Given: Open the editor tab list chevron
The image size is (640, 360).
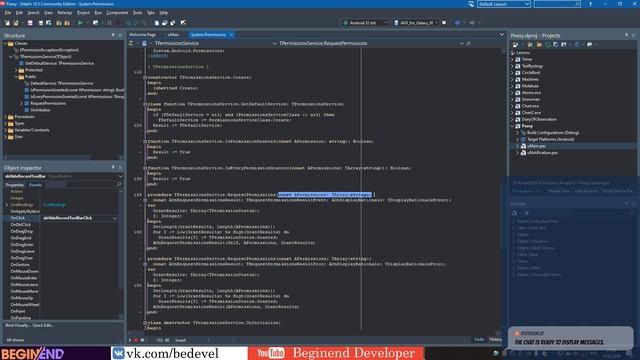Looking at the screenshot, I should click(502, 35).
